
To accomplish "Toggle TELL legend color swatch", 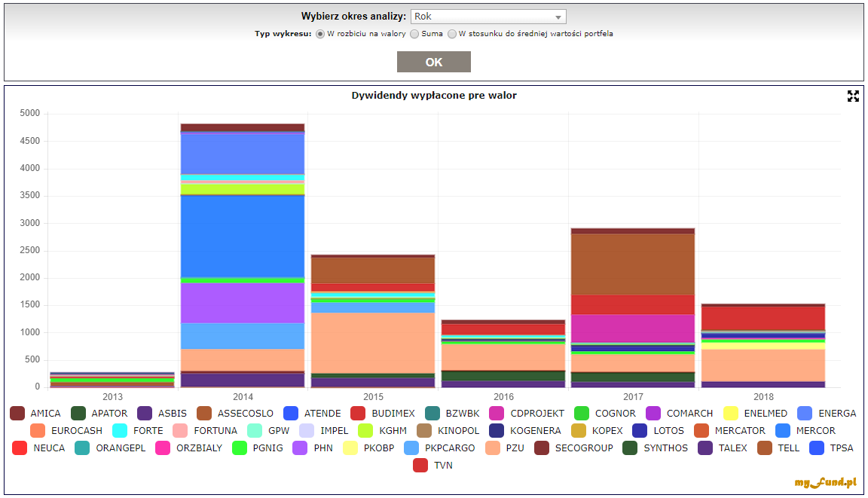I will click(x=765, y=448).
